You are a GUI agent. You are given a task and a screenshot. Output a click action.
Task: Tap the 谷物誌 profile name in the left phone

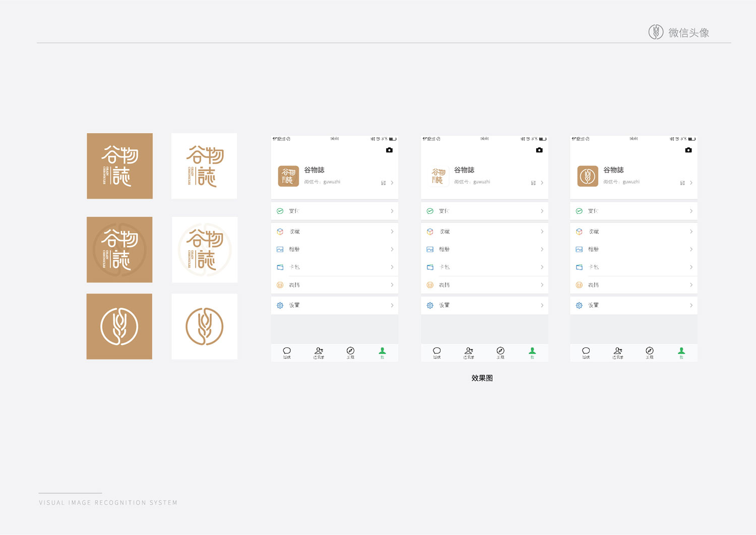click(x=314, y=170)
